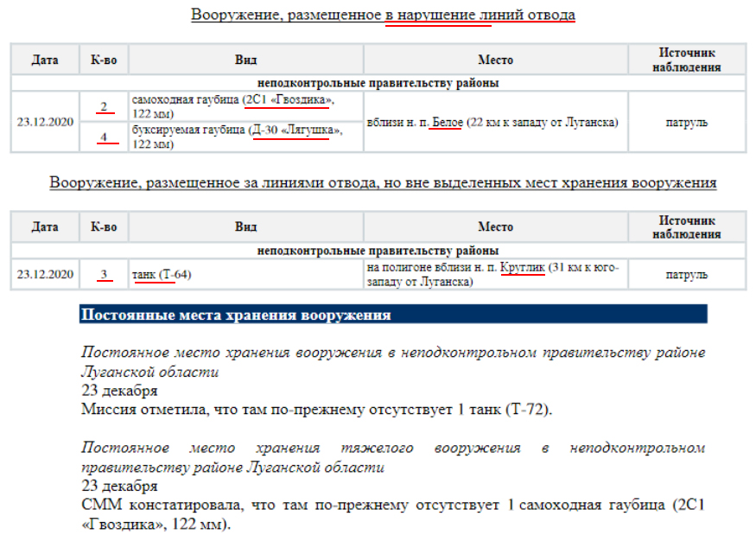The width and height of the screenshot is (756, 535).
Task: Click the sentence mentioning танк (Т-72)
Action: click(317, 409)
